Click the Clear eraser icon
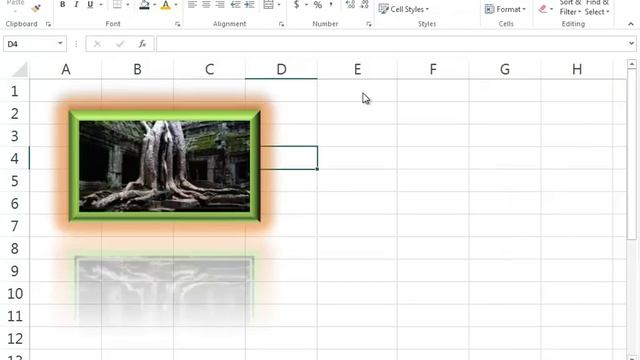640x360 pixels. pos(542,9)
